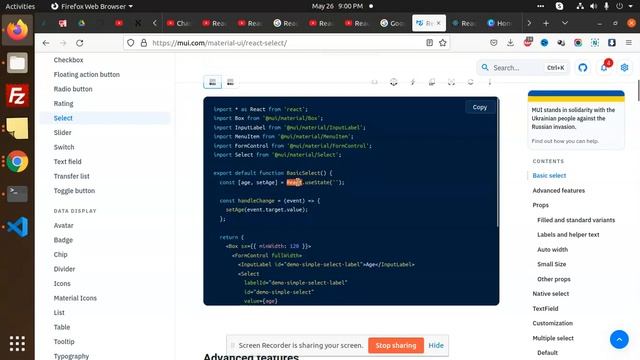This screenshot has width=640, height=360.
Task: Open Firefox application hamburger menu
Action: (629, 43)
